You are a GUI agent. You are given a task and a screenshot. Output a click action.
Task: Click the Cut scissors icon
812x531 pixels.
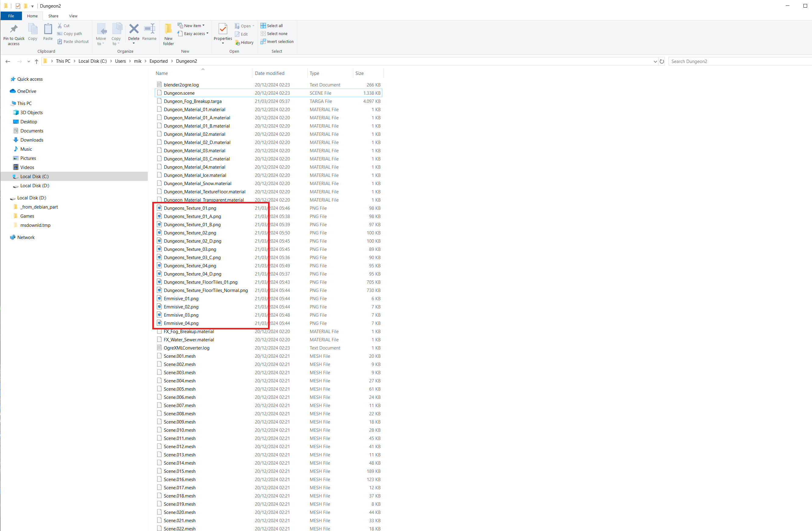tap(60, 26)
